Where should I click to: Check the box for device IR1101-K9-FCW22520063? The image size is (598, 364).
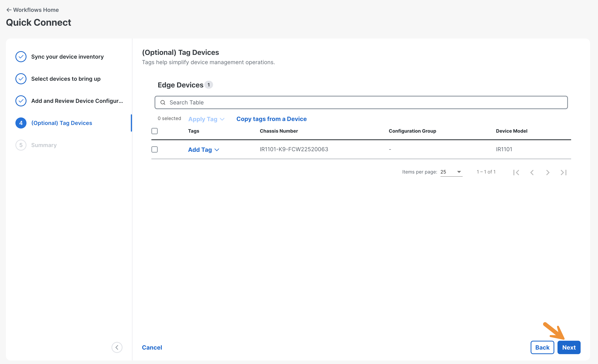[x=154, y=149]
